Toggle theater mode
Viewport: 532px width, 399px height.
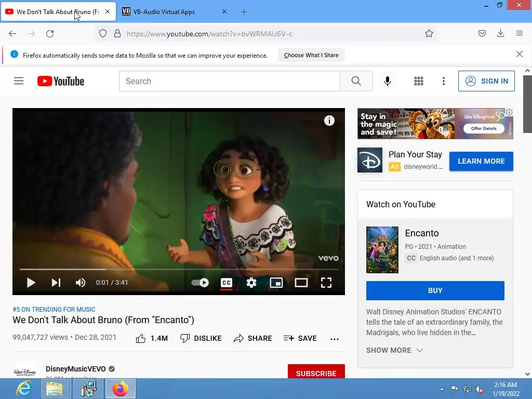pyautogui.click(x=301, y=283)
